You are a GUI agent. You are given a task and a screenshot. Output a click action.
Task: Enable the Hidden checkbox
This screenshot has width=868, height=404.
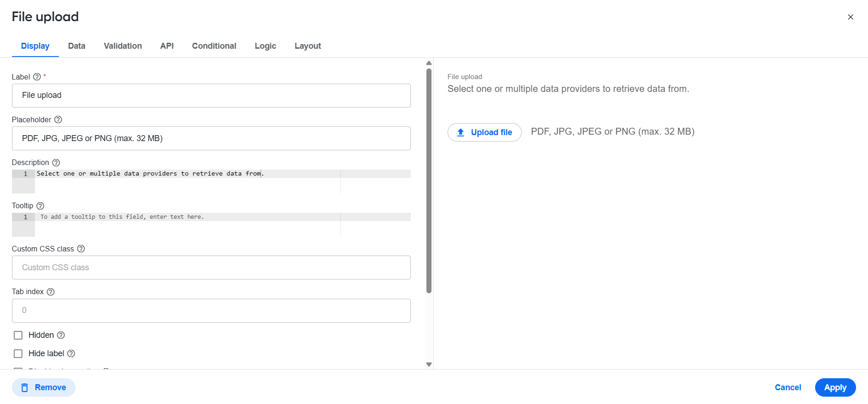(18, 336)
